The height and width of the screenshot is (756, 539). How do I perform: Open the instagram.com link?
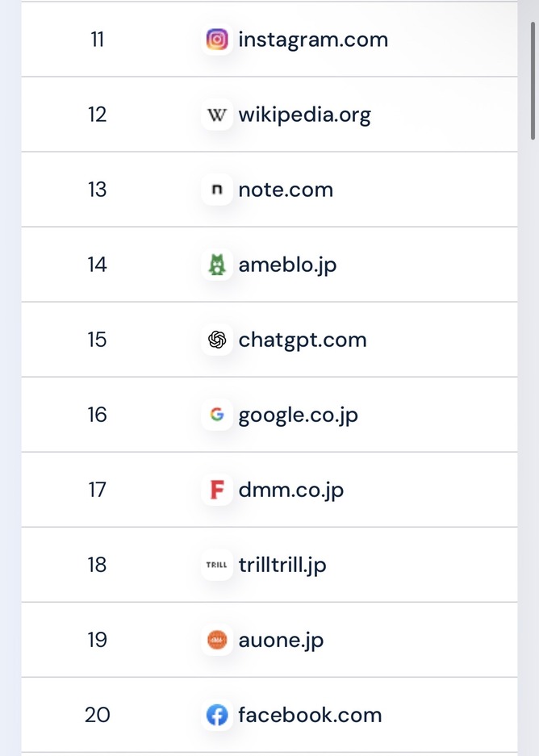313,40
